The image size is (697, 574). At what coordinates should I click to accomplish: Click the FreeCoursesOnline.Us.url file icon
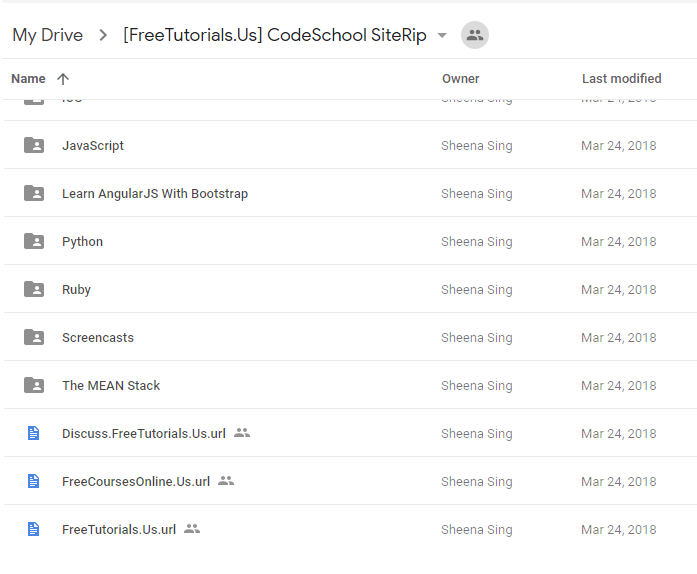[x=33, y=481]
